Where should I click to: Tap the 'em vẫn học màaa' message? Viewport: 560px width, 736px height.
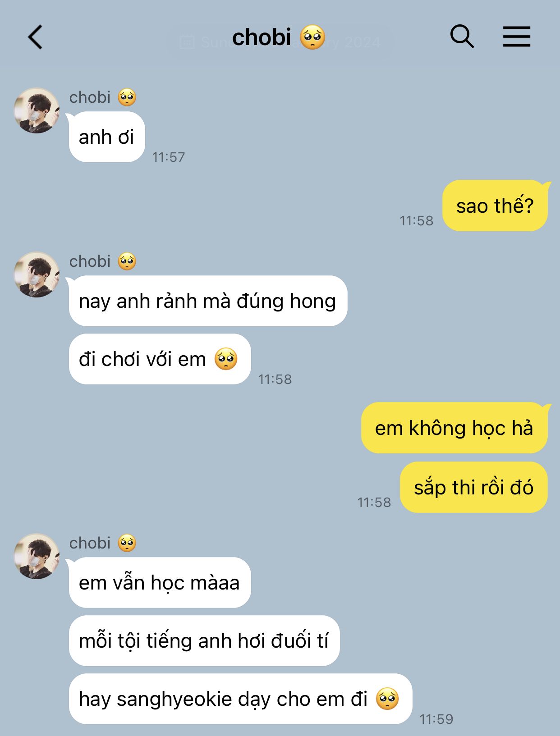click(x=160, y=582)
